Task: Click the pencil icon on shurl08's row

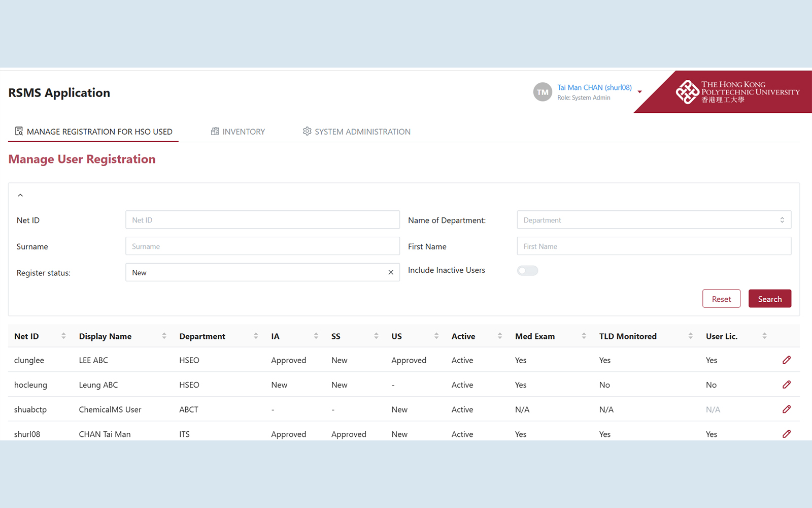Action: pos(787,434)
